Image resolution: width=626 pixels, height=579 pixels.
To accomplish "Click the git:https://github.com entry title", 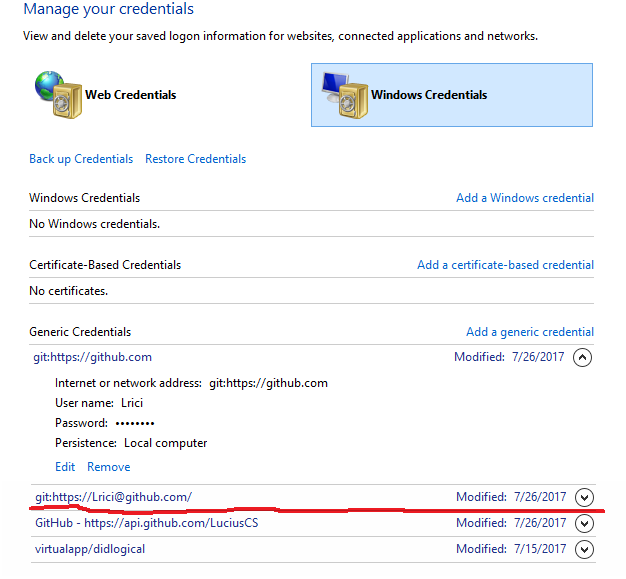I will (x=93, y=357).
